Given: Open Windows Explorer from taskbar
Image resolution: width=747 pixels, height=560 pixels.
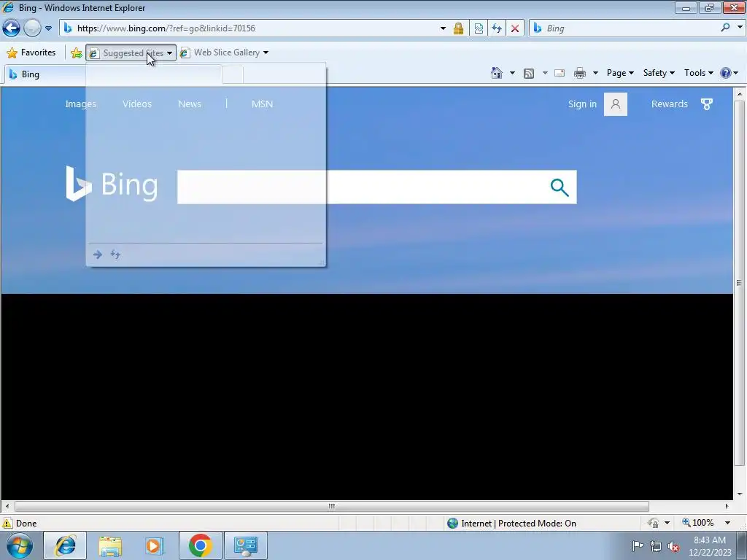Looking at the screenshot, I should 110,545.
